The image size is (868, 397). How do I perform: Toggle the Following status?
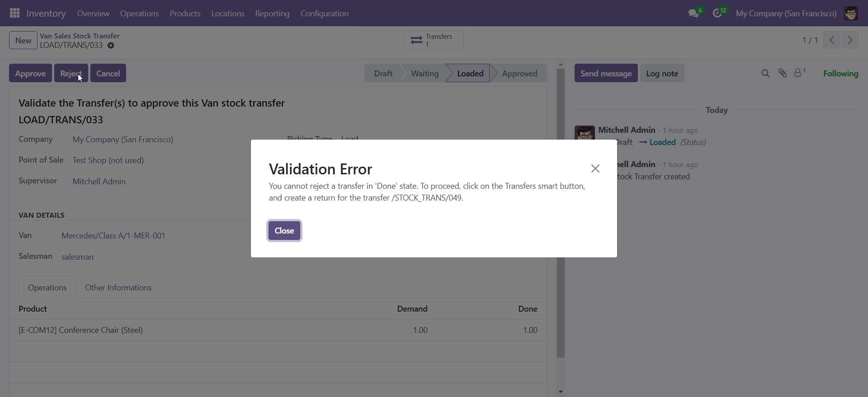coord(840,73)
